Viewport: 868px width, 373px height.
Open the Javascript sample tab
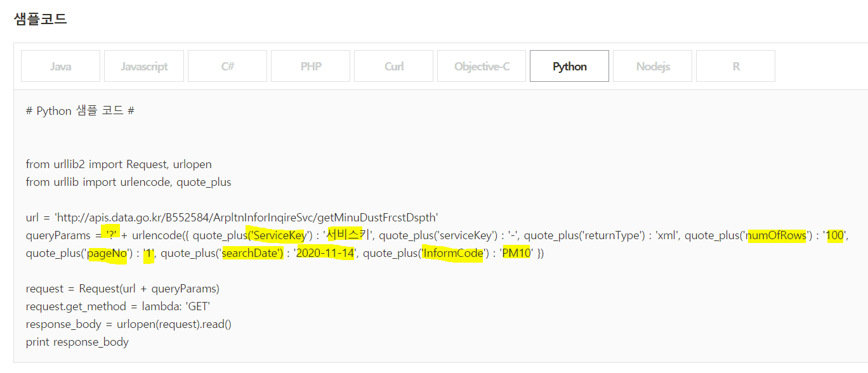144,66
